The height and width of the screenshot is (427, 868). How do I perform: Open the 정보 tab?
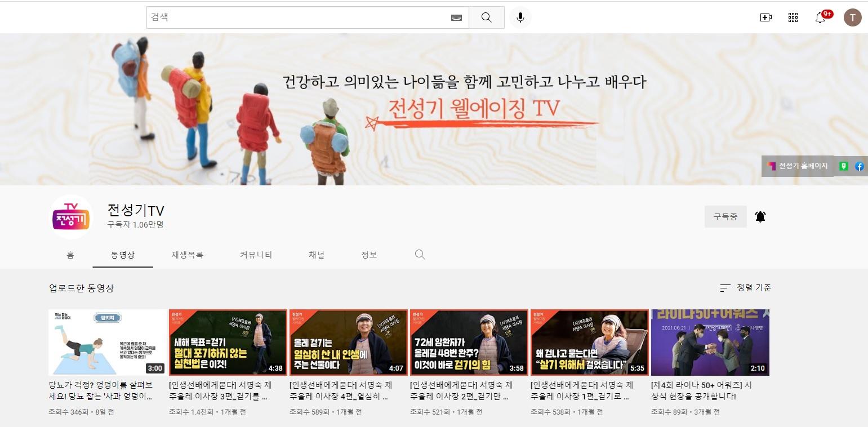click(369, 255)
